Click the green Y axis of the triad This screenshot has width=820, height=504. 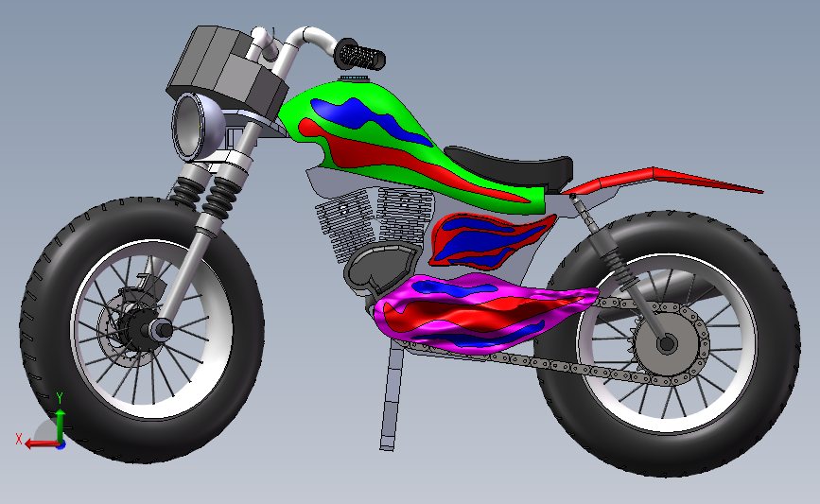[x=61, y=426]
